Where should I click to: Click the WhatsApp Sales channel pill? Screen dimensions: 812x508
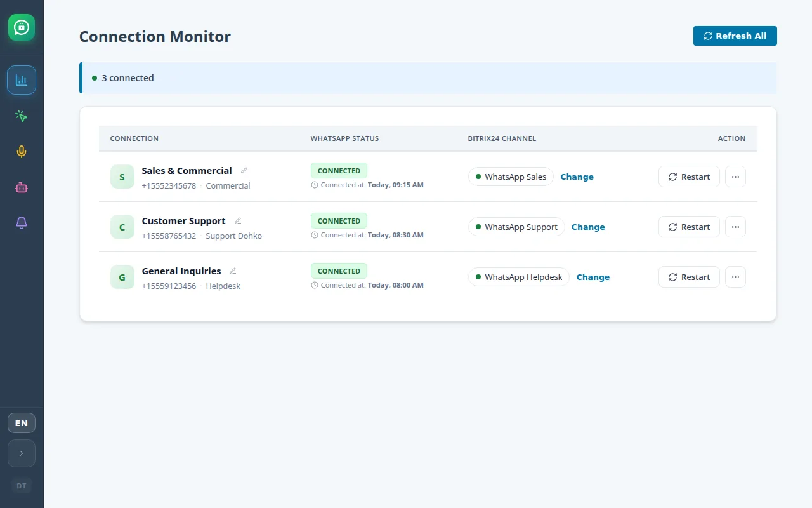[511, 177]
